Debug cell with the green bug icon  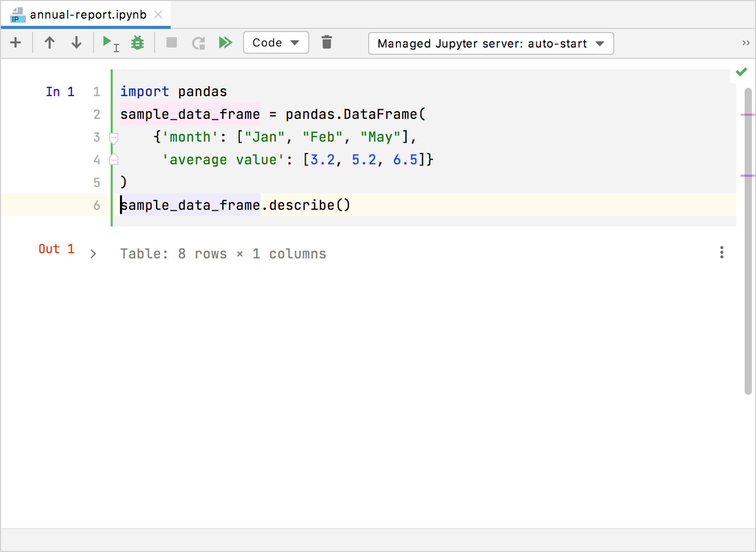click(138, 42)
